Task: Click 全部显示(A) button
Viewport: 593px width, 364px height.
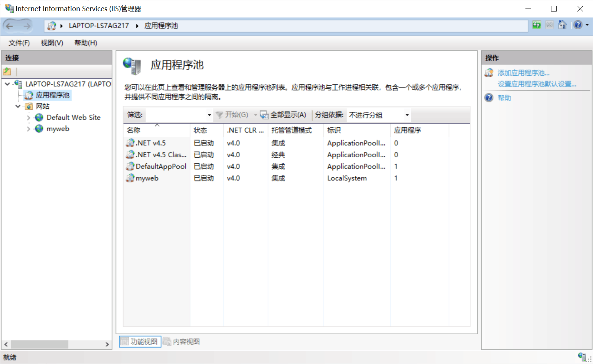Action: [283, 115]
